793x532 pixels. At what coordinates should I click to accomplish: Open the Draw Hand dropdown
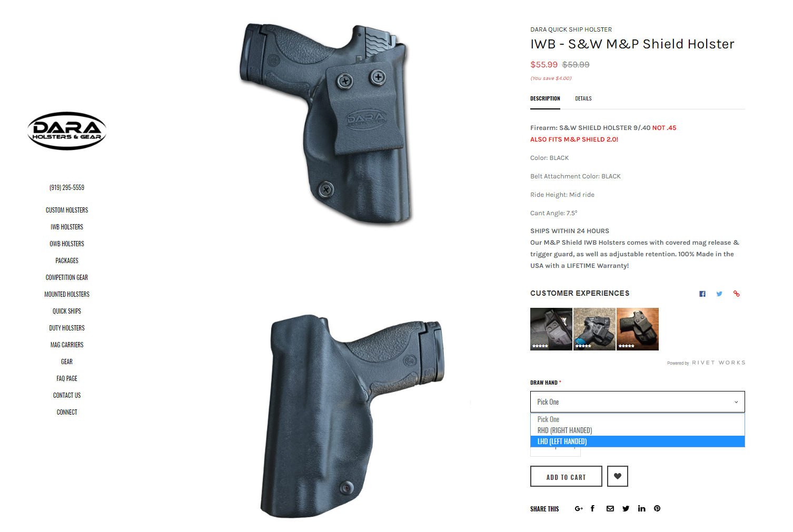[638, 402]
